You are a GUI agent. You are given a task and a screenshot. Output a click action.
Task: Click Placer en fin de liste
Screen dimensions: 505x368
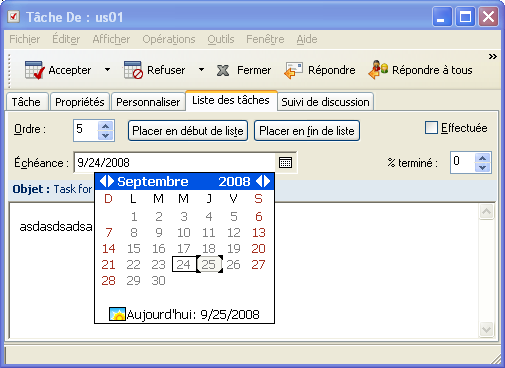coord(307,131)
